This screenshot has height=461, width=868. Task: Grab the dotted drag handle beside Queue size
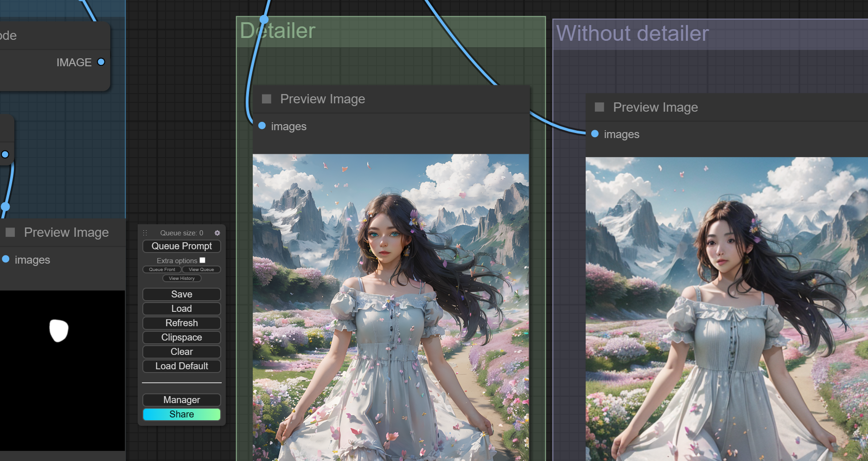[145, 233]
